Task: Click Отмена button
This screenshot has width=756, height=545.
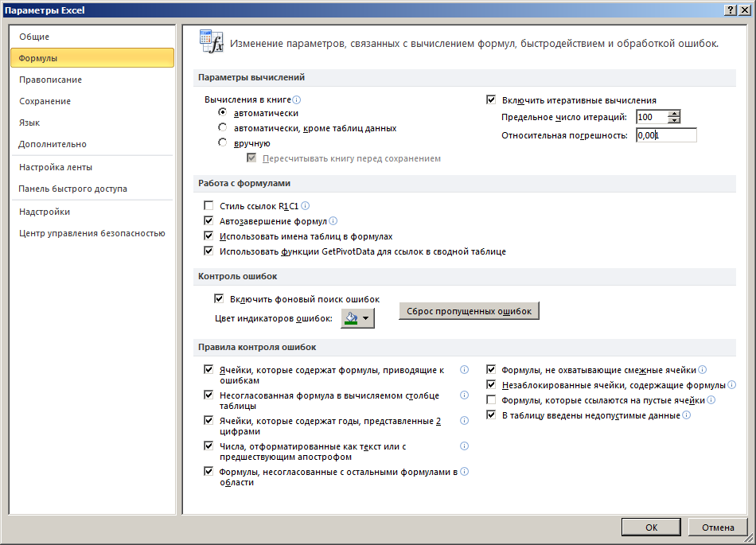Action: click(718, 527)
